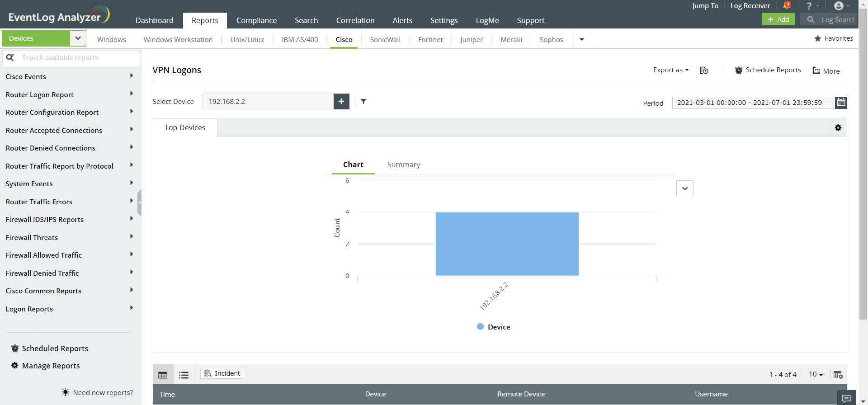Open Manage Reports link

click(x=51, y=366)
